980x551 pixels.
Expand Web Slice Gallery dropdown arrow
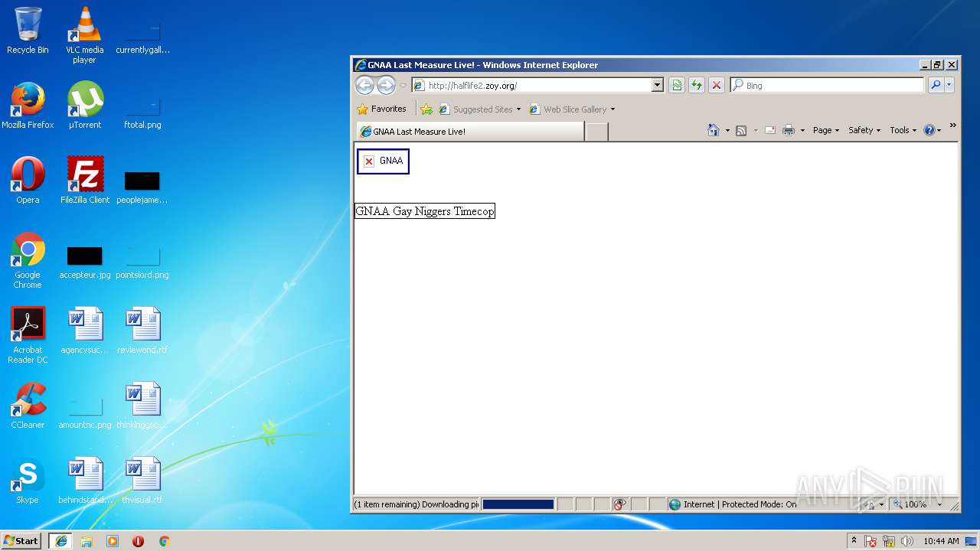pos(612,109)
